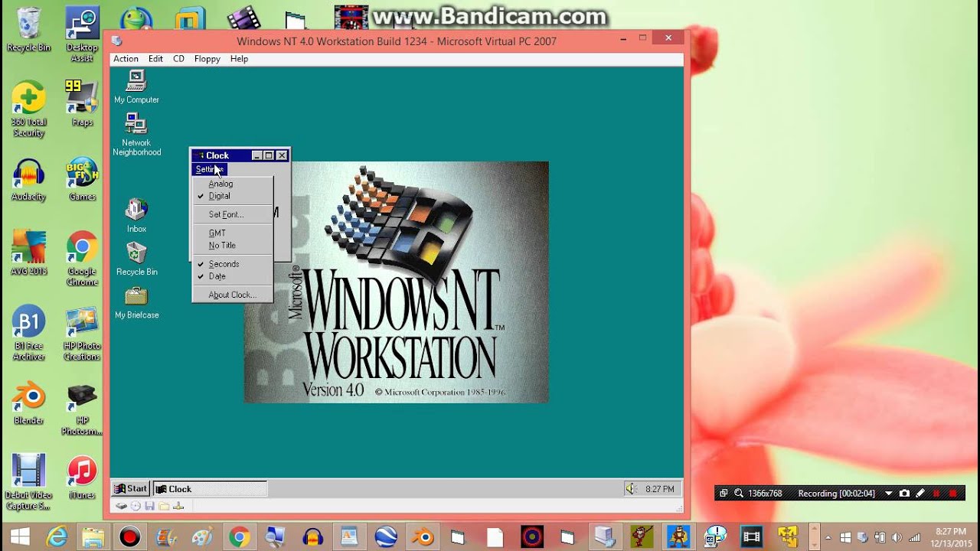Toggle the GMT option in Clock menu
This screenshot has width=980, height=551.
click(x=233, y=233)
